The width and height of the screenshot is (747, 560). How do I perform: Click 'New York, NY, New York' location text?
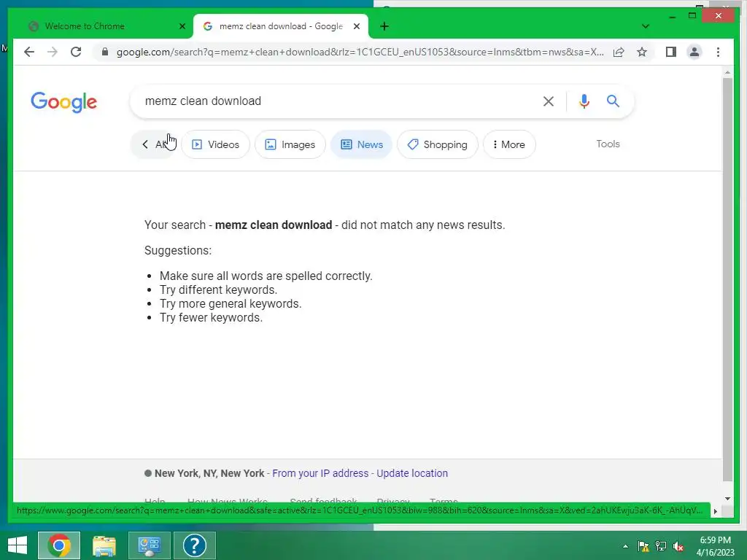(x=209, y=473)
